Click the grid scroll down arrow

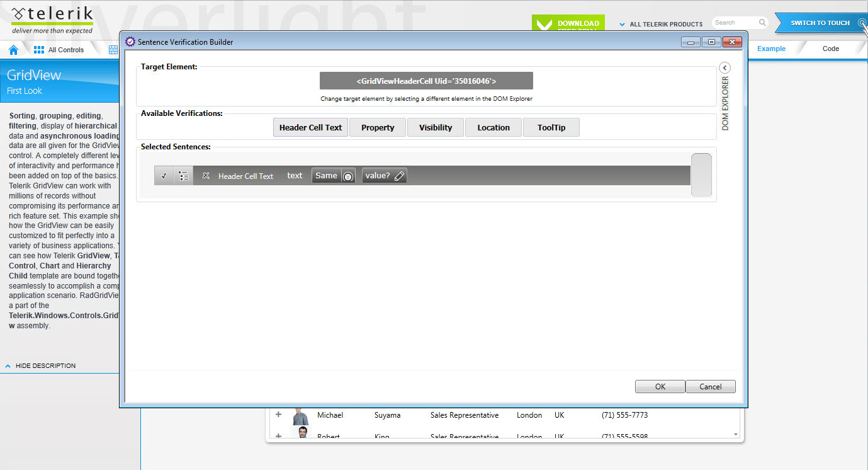[x=736, y=435]
